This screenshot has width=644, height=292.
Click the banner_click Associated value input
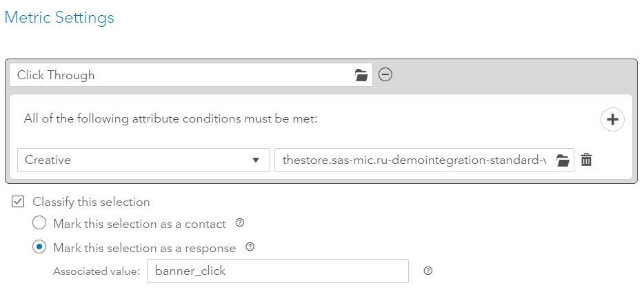[278, 271]
